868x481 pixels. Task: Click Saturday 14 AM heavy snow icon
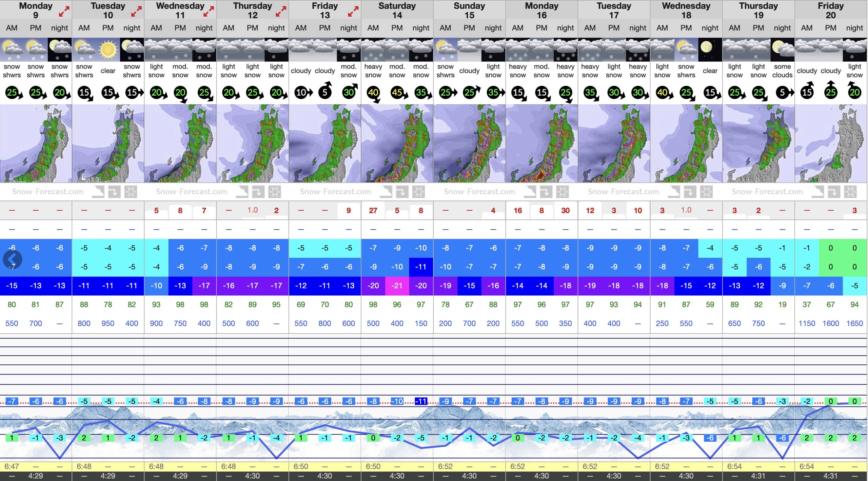pos(373,50)
